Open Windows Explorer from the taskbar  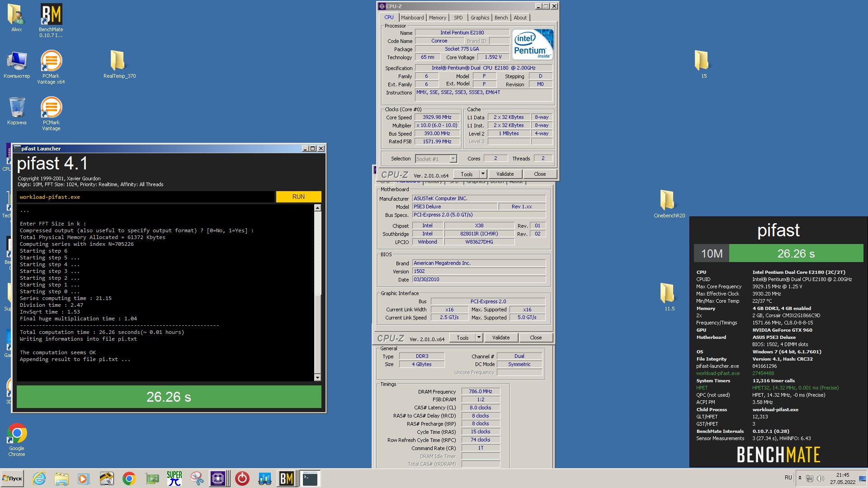coord(61,479)
